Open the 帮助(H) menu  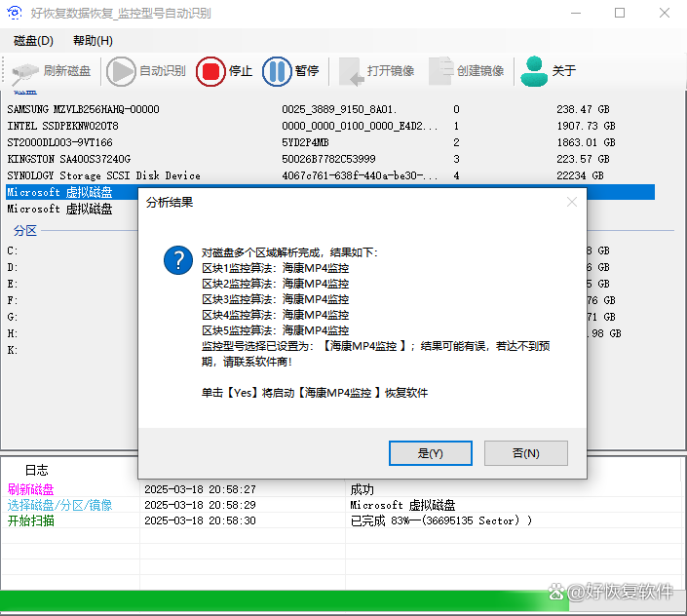pos(93,41)
